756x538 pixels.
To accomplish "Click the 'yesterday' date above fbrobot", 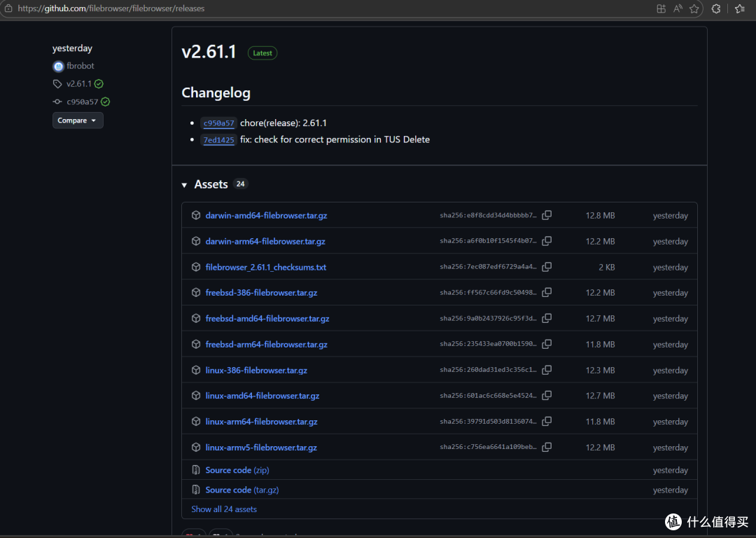I will (72, 48).
